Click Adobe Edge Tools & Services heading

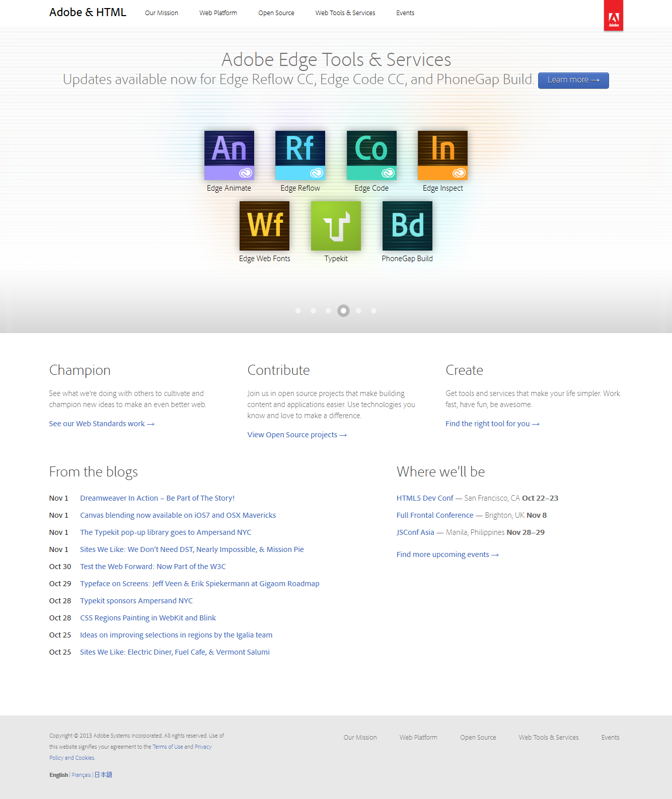[x=336, y=59]
